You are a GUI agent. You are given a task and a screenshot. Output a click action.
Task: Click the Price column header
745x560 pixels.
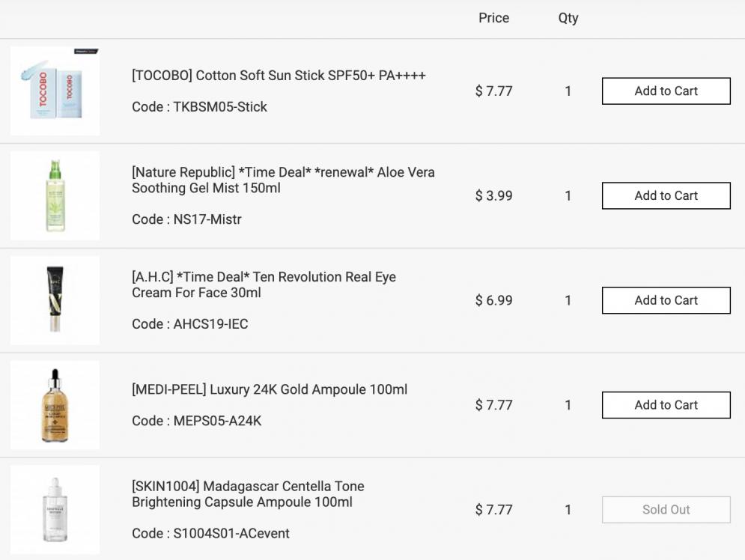pos(493,18)
